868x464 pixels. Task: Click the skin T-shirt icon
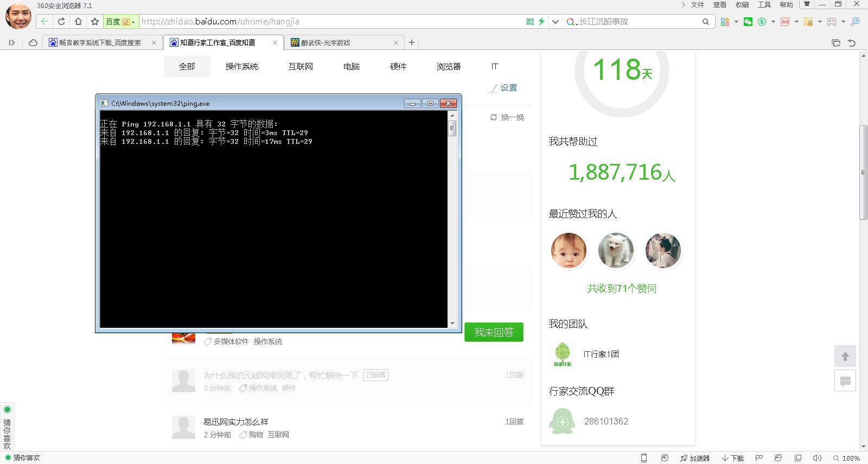coord(807,4)
